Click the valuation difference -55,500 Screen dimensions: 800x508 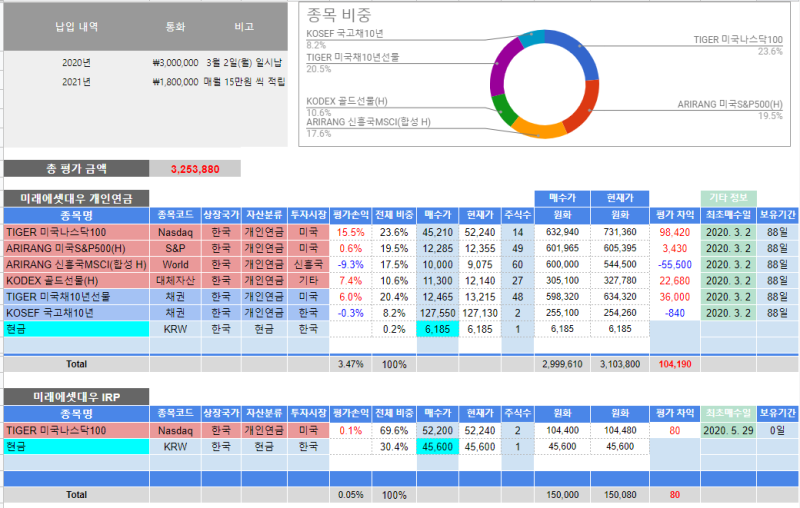point(674,265)
